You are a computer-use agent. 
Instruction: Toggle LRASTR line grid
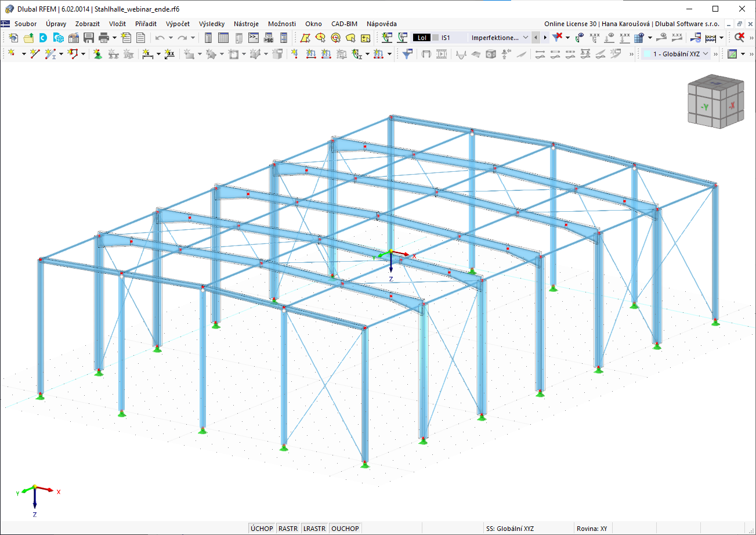click(x=314, y=529)
